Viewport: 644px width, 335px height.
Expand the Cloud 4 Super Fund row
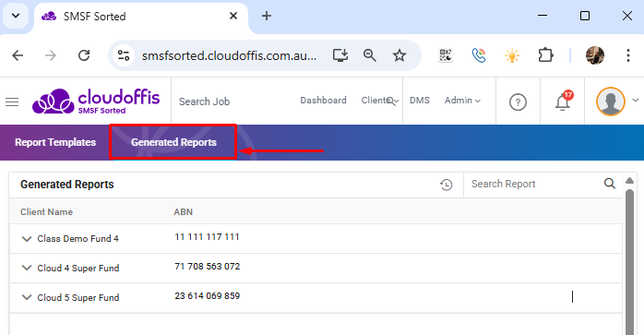(x=27, y=268)
